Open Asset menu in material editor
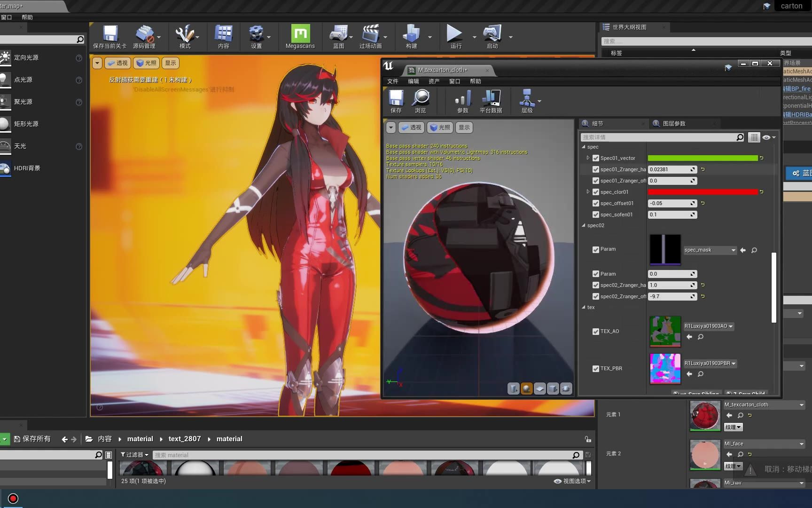 (434, 81)
